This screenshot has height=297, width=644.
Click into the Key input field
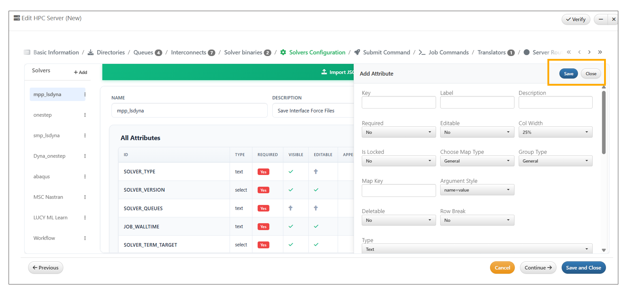coord(398,102)
